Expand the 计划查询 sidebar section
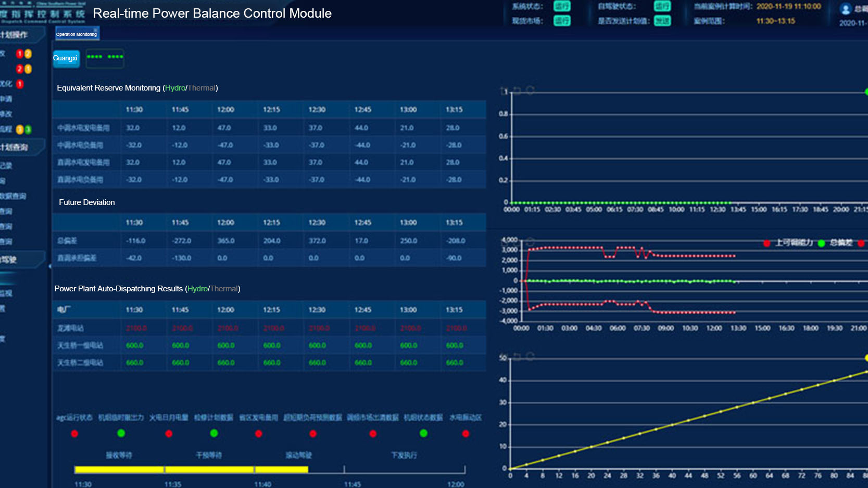Viewport: 868px width, 488px height. 16,147
